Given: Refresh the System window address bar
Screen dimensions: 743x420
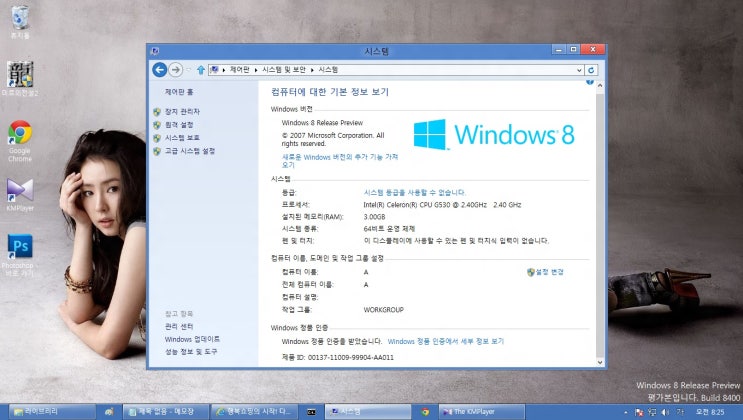Looking at the screenshot, I should [591, 70].
